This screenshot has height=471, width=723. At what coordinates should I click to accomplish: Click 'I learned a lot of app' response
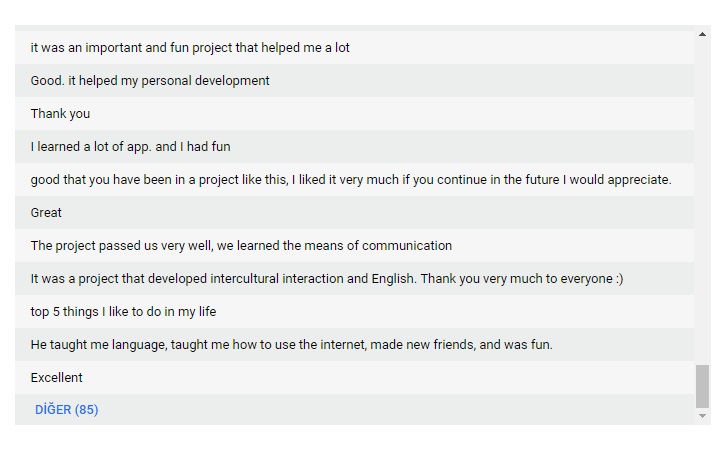click(x=130, y=146)
